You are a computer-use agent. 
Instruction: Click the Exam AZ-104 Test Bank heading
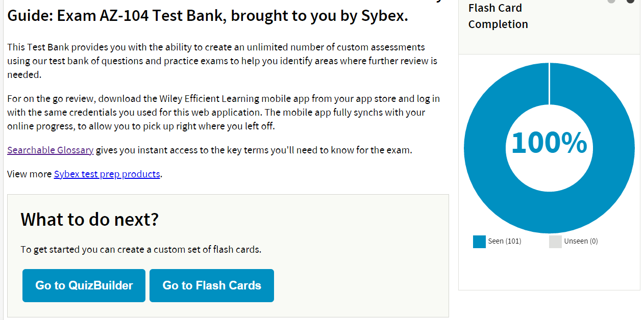tap(207, 16)
